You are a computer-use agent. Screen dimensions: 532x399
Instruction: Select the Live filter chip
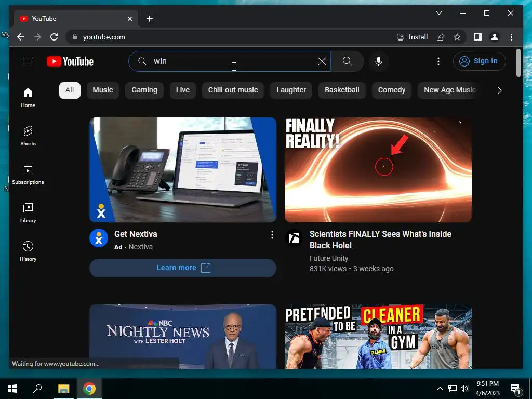[x=182, y=90]
